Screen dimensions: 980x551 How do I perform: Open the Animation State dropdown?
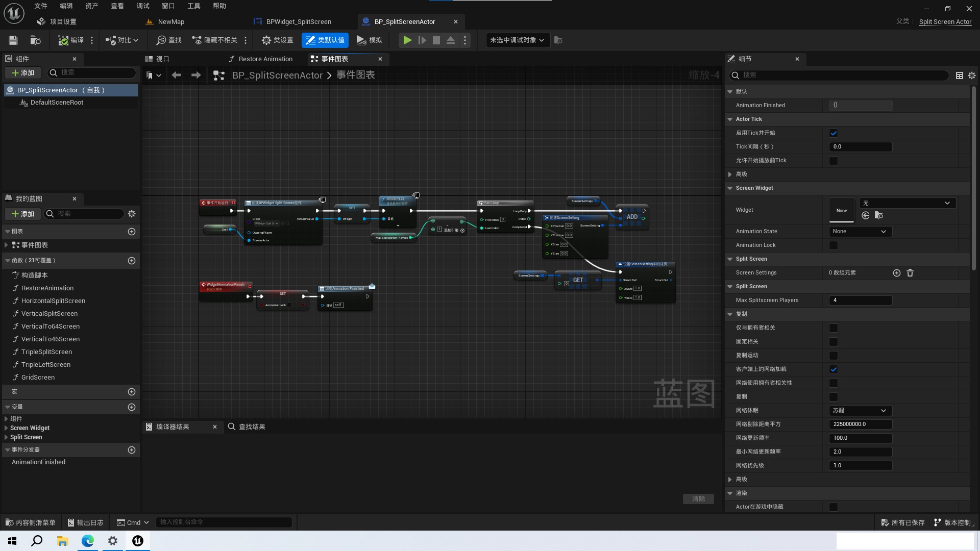pos(860,232)
